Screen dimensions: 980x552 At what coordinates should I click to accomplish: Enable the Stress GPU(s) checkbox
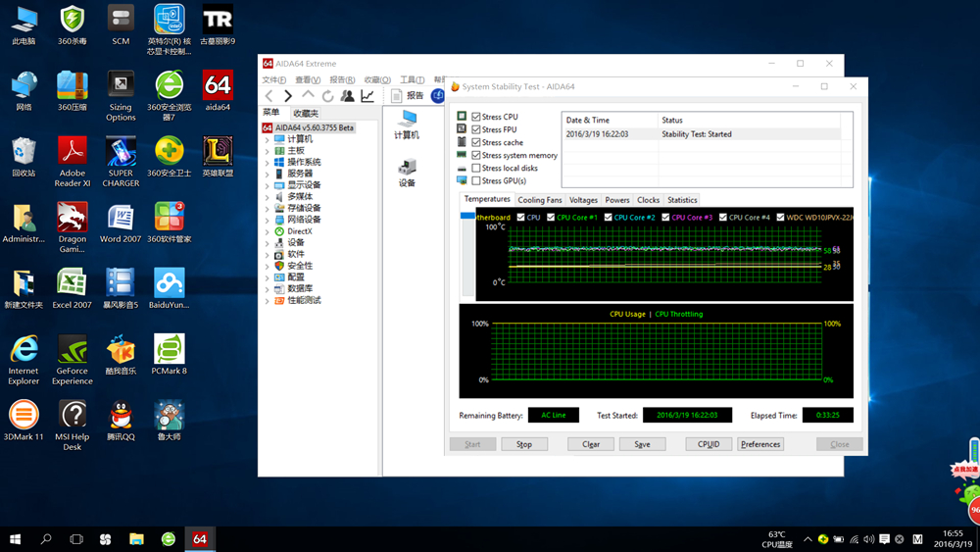(476, 181)
